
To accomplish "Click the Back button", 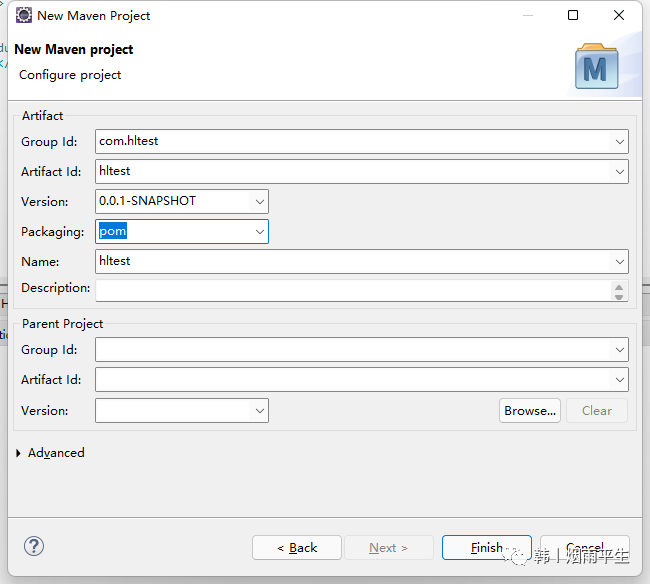I will 297,548.
